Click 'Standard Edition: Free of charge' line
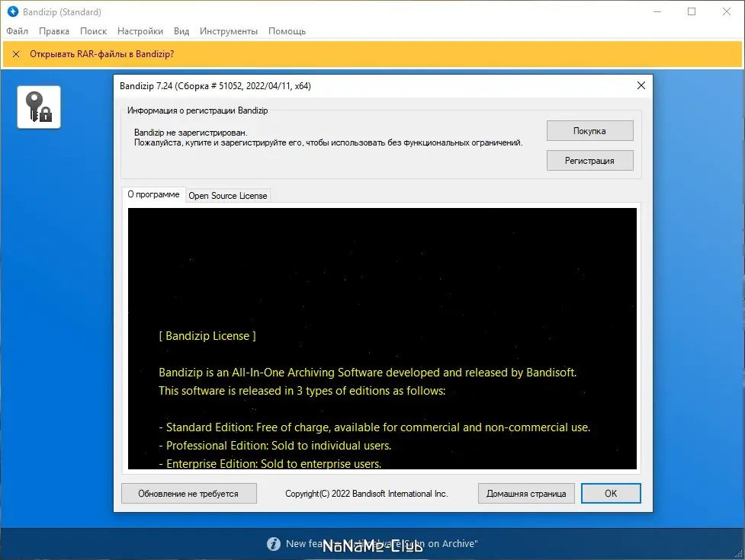The height and width of the screenshot is (560, 745). click(374, 427)
